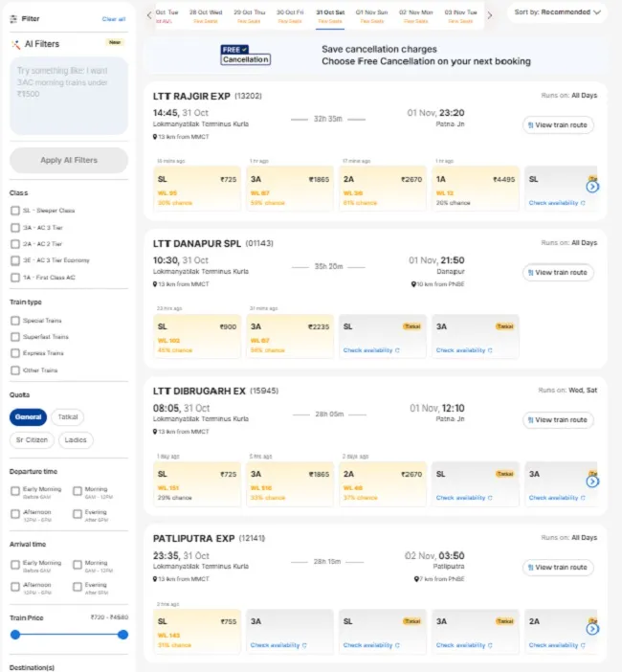Choose 1A ₹4495 fare on LTT RAJGIR EXP

pyautogui.click(x=476, y=189)
